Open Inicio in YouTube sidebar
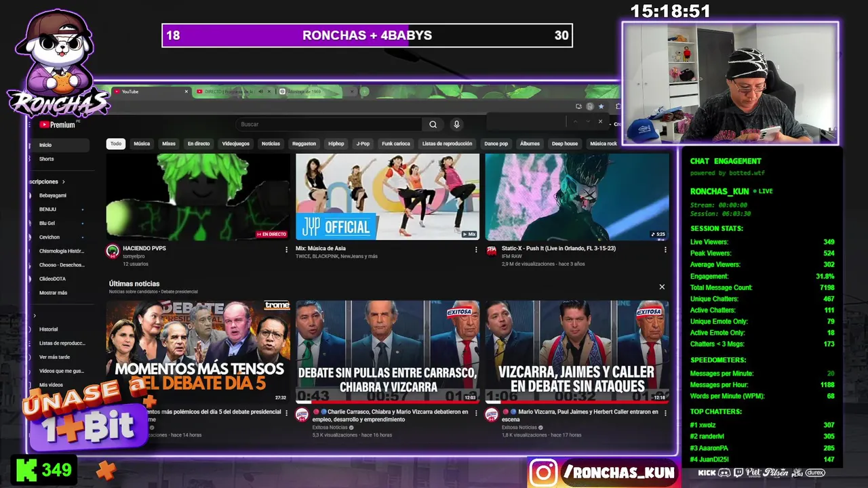Viewport: 868px width, 488px height. (59, 145)
